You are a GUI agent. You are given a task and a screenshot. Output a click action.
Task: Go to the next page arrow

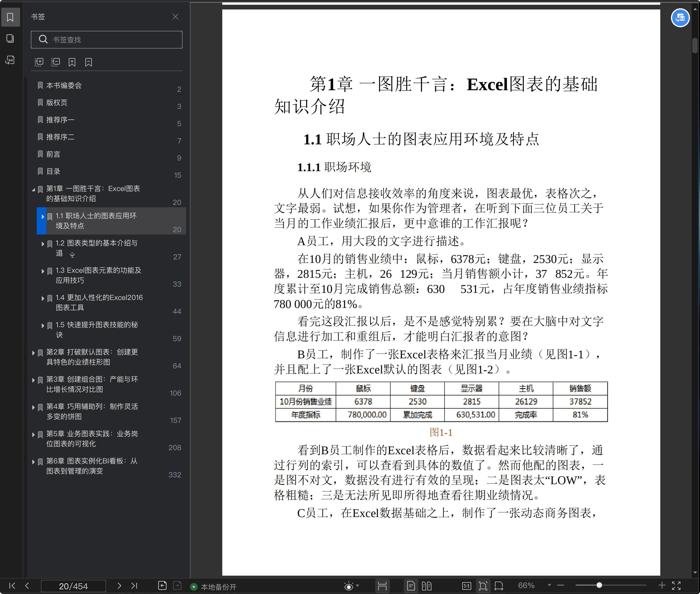tap(119, 586)
